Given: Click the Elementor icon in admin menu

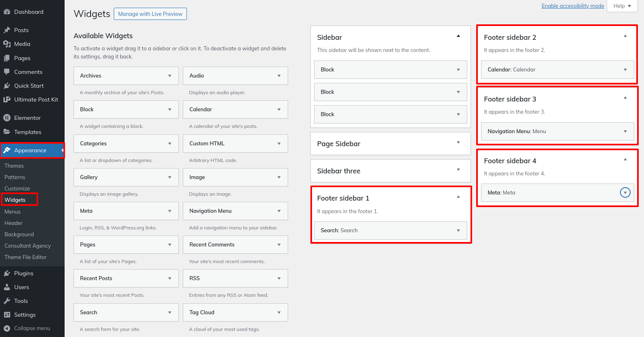Looking at the screenshot, I should pyautogui.click(x=7, y=118).
